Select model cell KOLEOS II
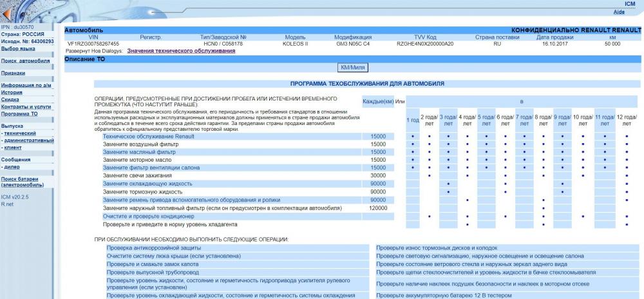The width and height of the screenshot is (644, 299). (296, 44)
